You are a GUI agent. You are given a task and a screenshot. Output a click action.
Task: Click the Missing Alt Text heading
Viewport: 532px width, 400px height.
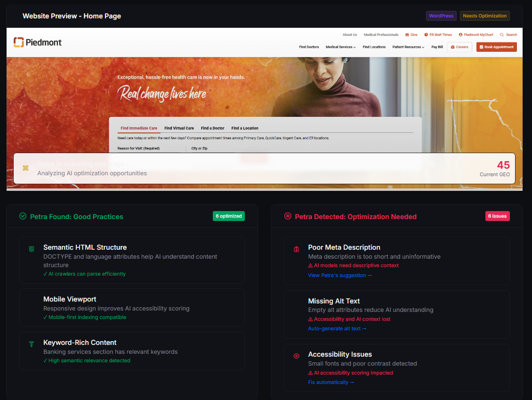click(334, 301)
